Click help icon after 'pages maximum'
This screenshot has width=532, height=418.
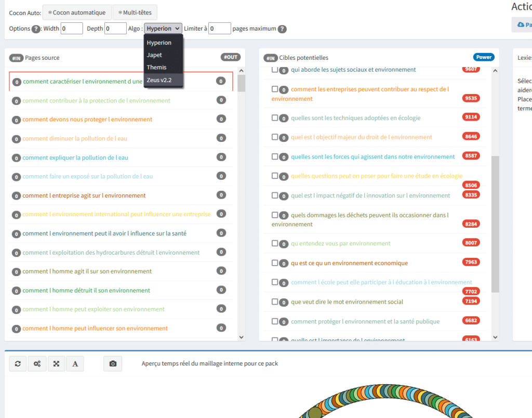point(282,29)
